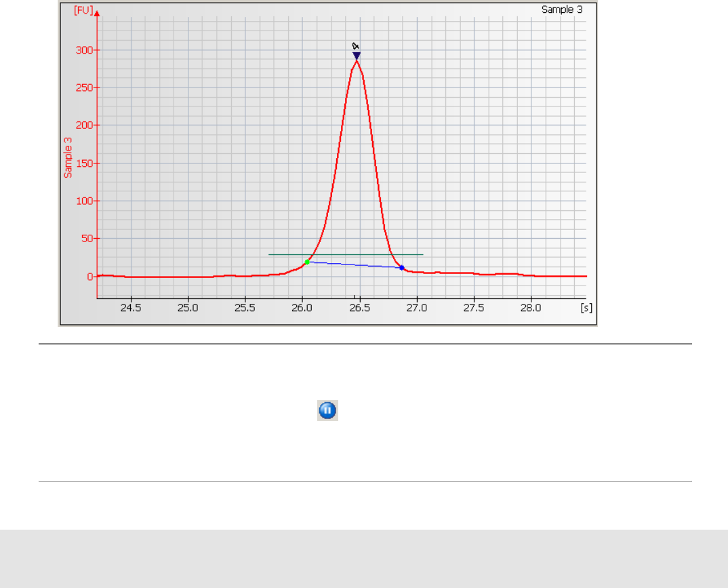728x588 pixels.
Task: Click the 27.5 x-axis tick label
Action: click(x=474, y=308)
